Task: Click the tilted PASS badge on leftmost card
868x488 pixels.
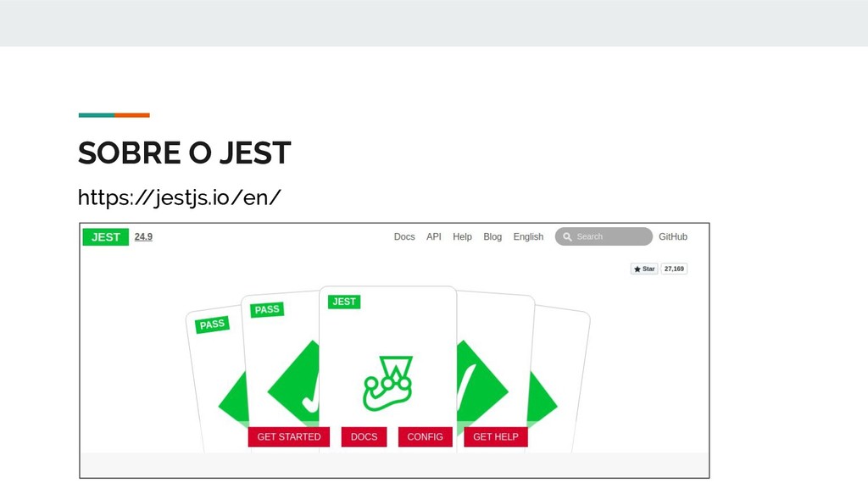Action: [x=212, y=324]
